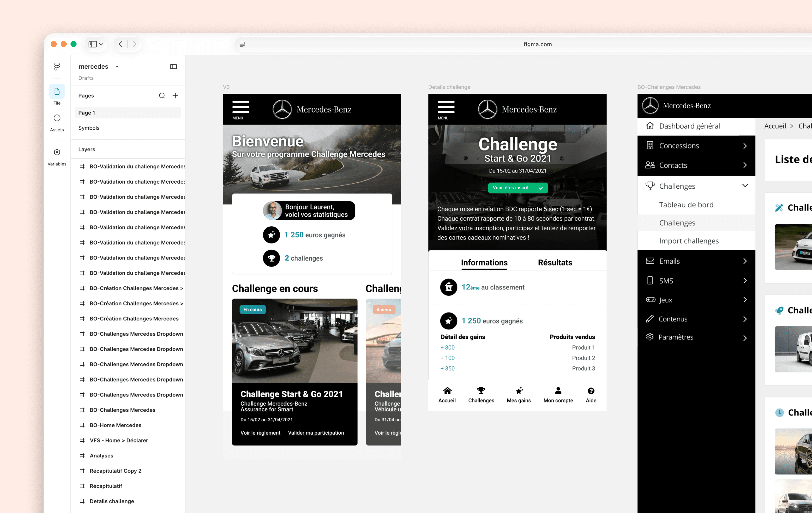Viewport: 812px width, 513px height.
Task: Expand the SMS menu chevron
Action: click(x=745, y=281)
